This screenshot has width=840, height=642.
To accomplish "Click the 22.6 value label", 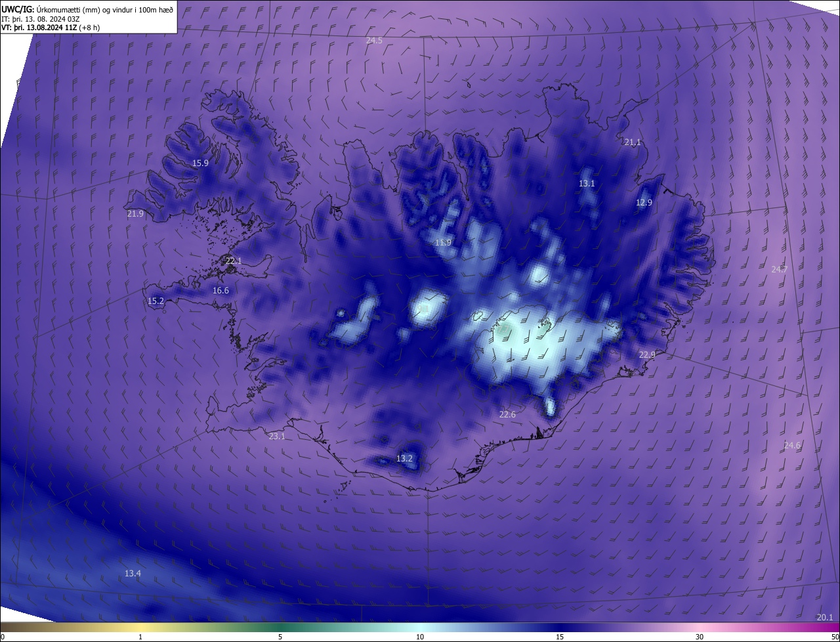I will pos(507,414).
